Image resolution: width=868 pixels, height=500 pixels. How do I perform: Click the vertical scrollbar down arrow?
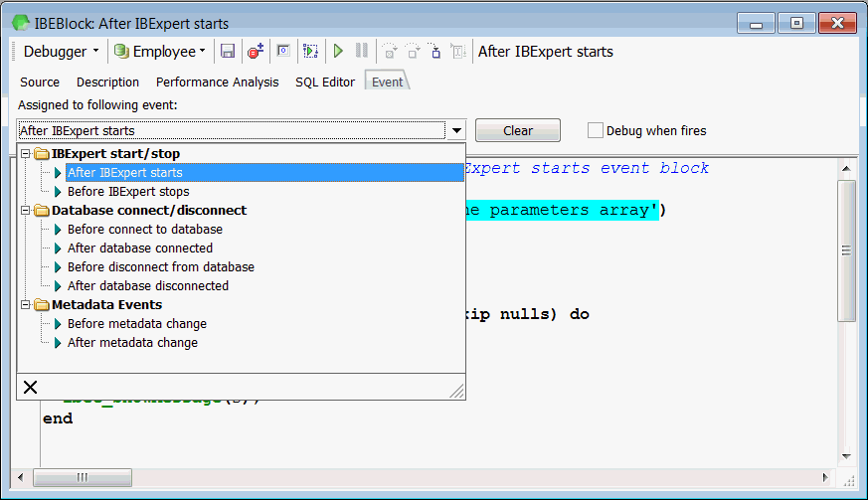(846, 456)
